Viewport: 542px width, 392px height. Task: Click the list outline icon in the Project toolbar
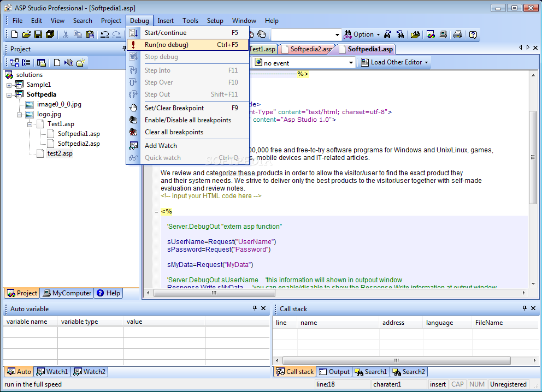click(x=26, y=63)
